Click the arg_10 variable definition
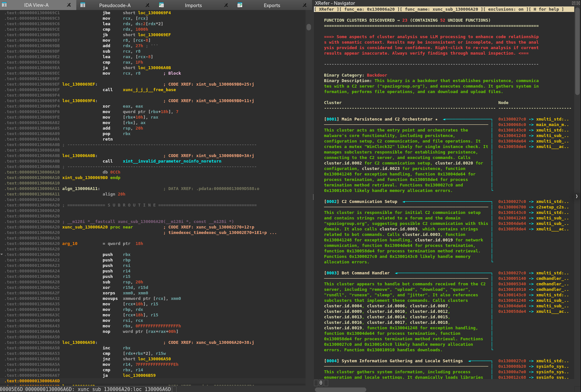581x392 pixels. coord(70,244)
